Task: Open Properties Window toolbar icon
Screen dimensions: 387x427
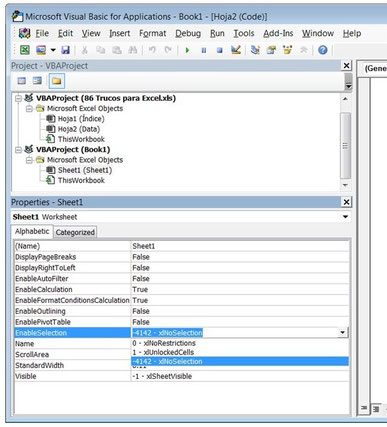Action: point(271,50)
